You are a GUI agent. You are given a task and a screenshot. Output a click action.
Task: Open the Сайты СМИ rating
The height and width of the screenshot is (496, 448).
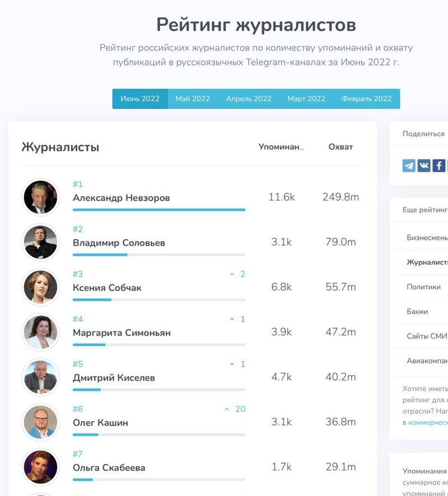[427, 336]
